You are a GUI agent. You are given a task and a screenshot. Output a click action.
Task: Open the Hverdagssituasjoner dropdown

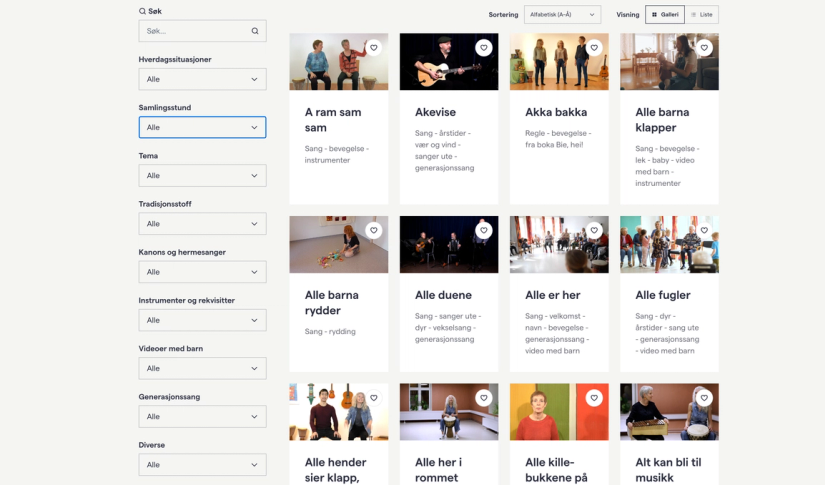pyautogui.click(x=203, y=79)
